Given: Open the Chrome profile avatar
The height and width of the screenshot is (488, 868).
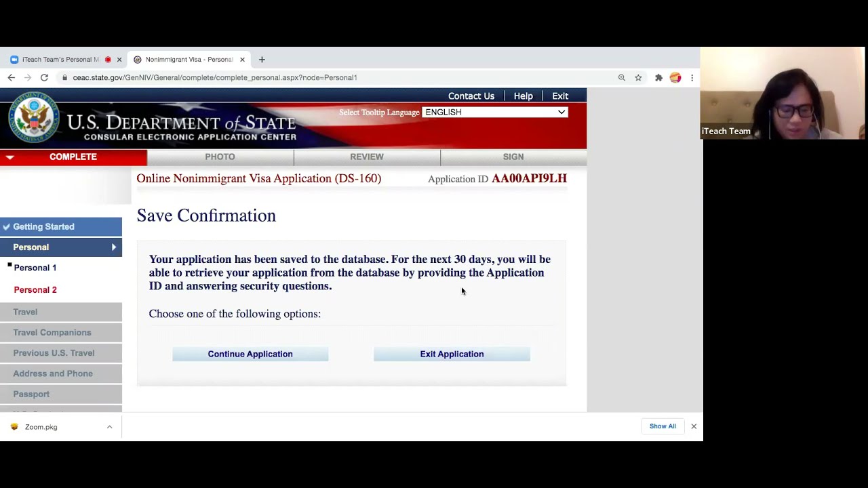Looking at the screenshot, I should tap(675, 77).
